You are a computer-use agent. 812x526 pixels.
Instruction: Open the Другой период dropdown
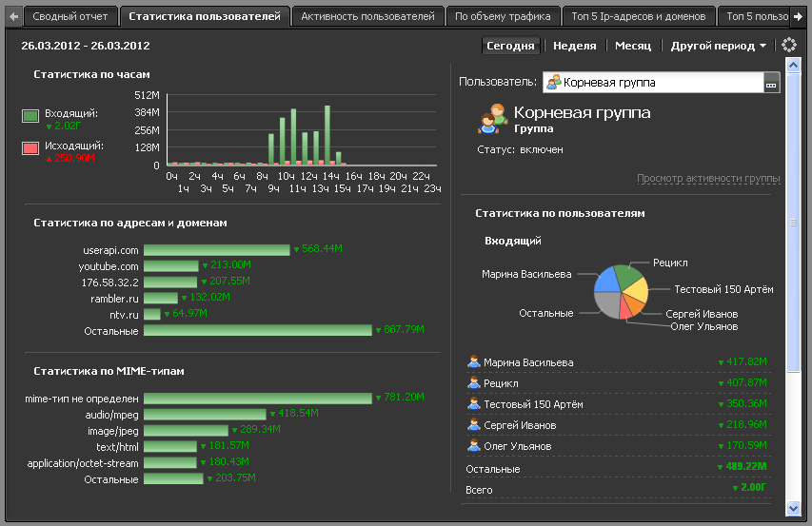[718, 46]
